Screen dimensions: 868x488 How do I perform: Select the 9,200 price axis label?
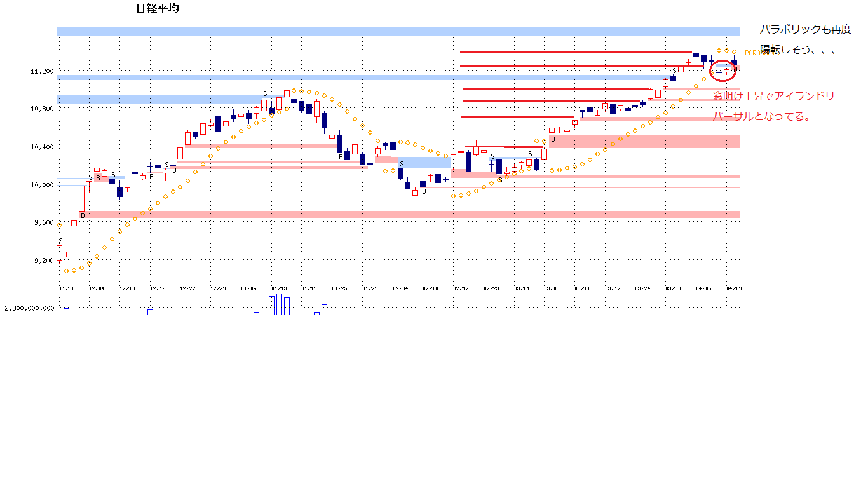43,261
